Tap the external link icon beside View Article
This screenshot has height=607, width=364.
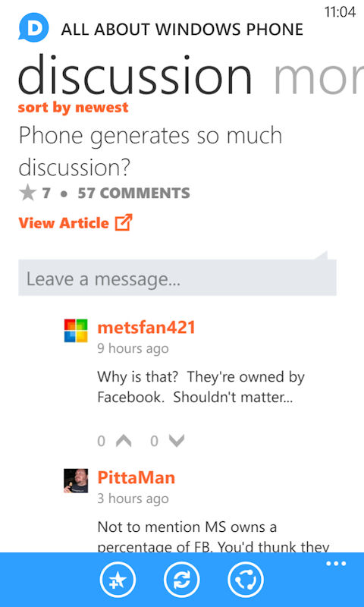click(x=124, y=222)
